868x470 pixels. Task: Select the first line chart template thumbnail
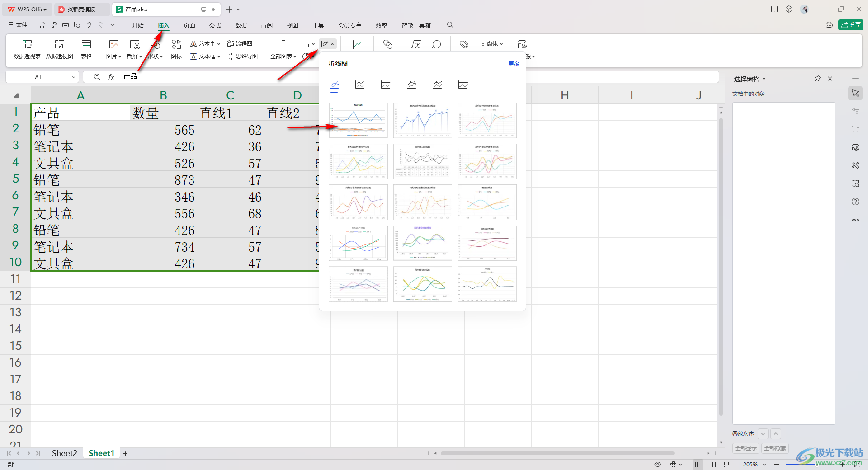coord(358,120)
